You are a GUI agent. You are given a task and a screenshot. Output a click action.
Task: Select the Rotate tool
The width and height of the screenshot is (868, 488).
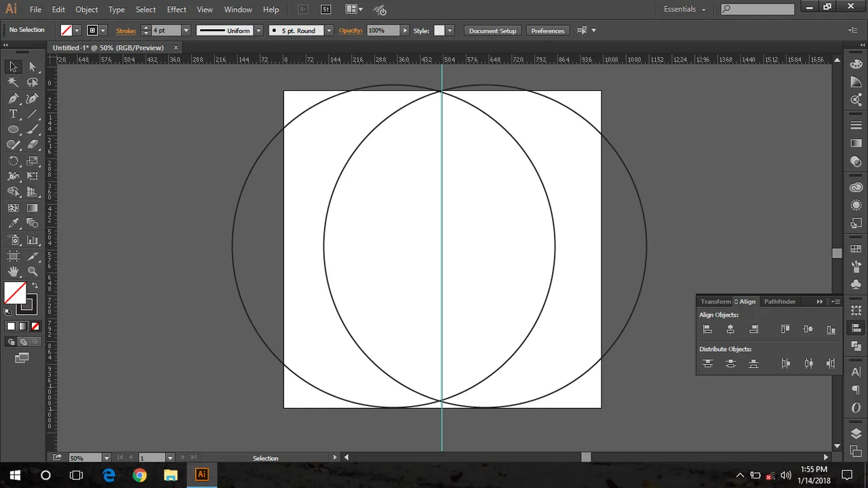(13, 161)
